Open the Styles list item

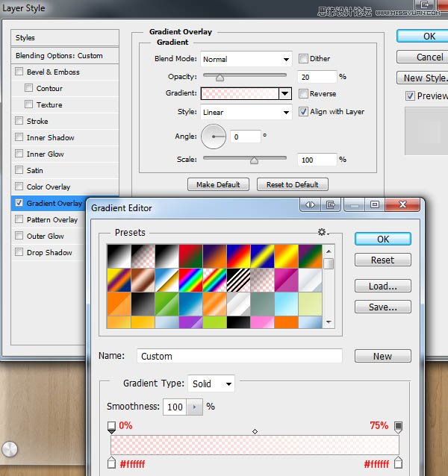coord(65,37)
